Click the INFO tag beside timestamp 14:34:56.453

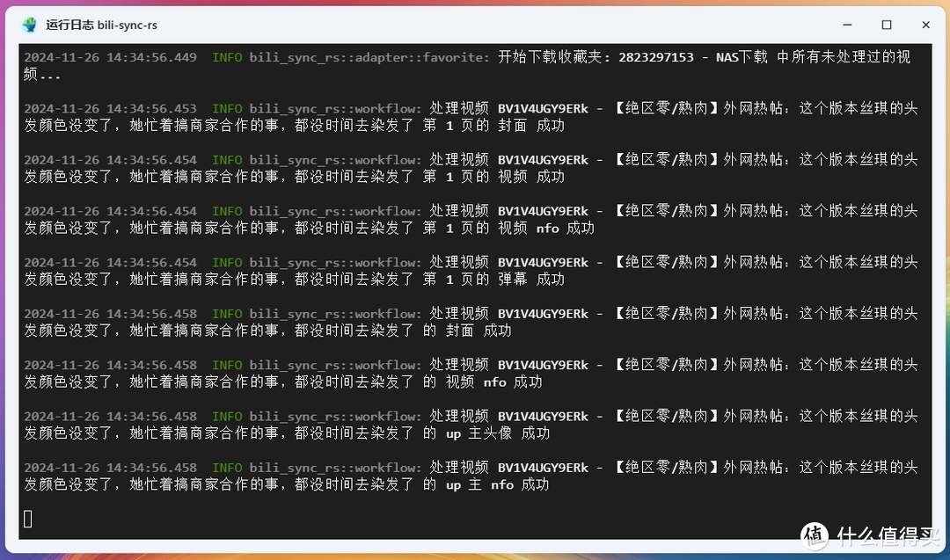(227, 107)
